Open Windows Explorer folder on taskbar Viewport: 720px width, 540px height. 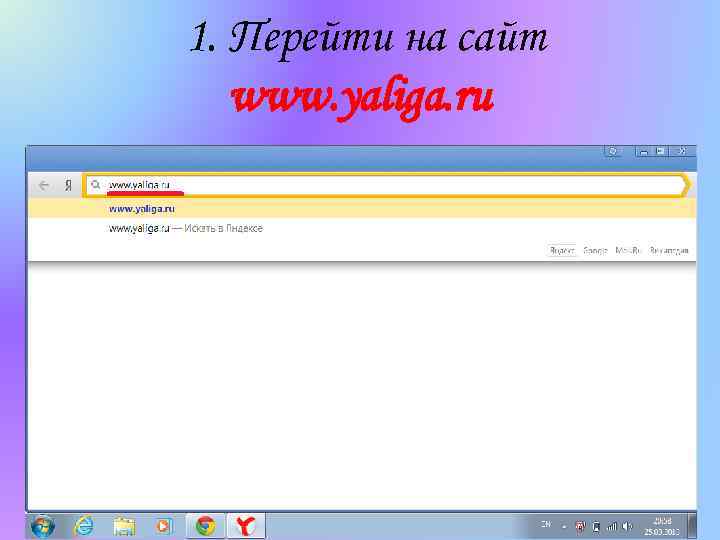coord(124,526)
